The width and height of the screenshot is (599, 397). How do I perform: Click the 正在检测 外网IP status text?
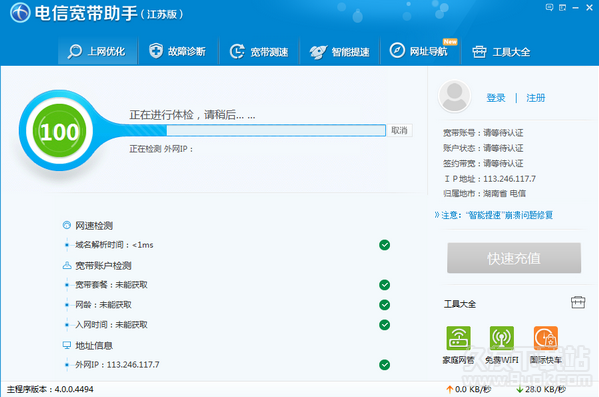pyautogui.click(x=161, y=149)
